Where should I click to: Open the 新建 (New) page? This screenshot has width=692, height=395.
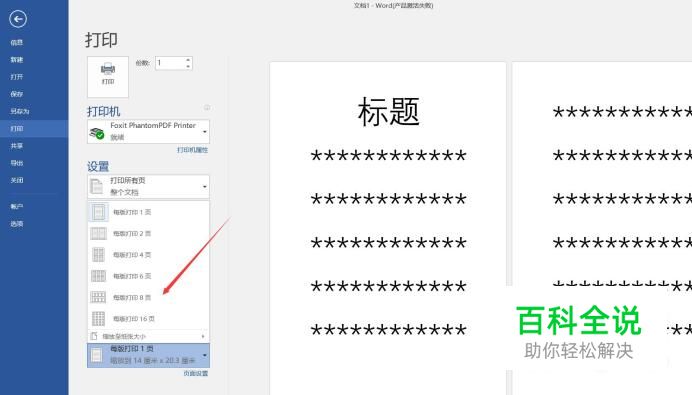click(17, 60)
